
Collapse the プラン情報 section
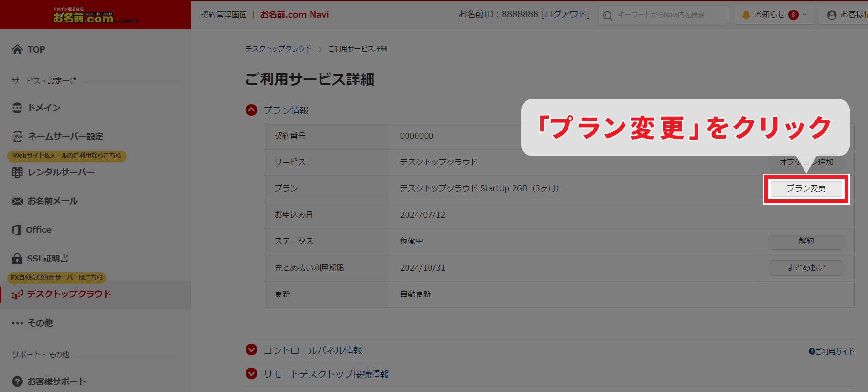[251, 110]
